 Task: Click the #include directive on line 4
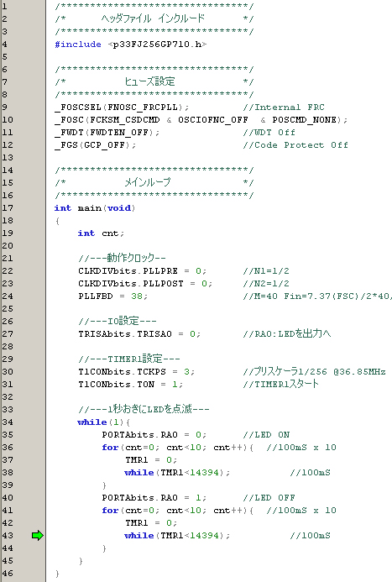click(78, 45)
